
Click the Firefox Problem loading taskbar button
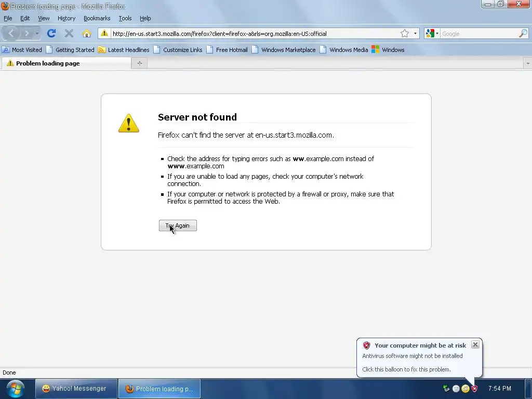(x=159, y=389)
